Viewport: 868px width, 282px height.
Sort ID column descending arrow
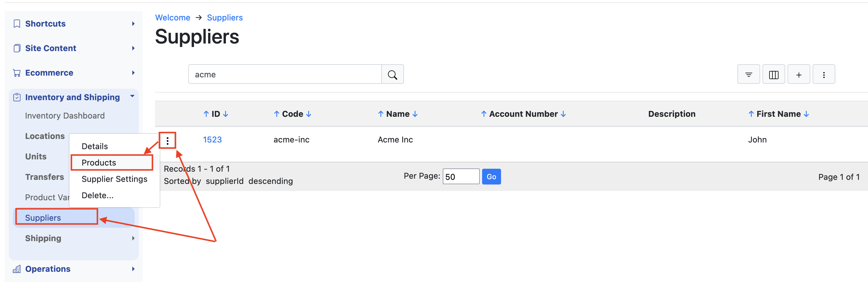[x=226, y=114]
